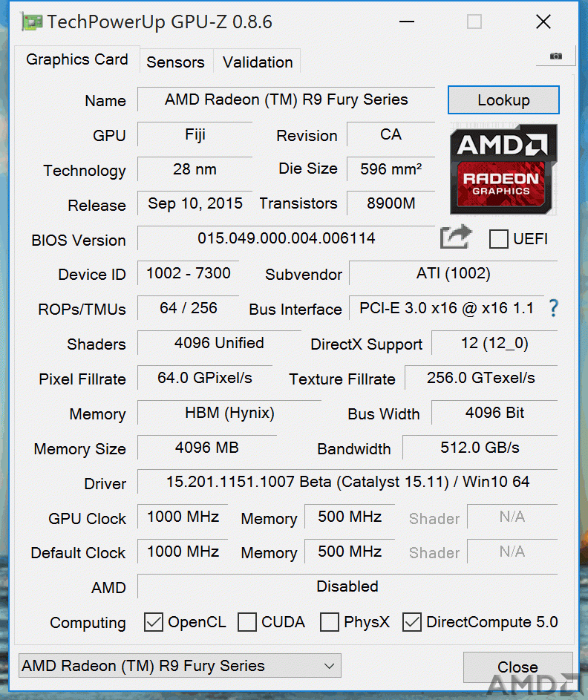Switch to the Validation tab
This screenshot has height=700, width=588.
258,62
